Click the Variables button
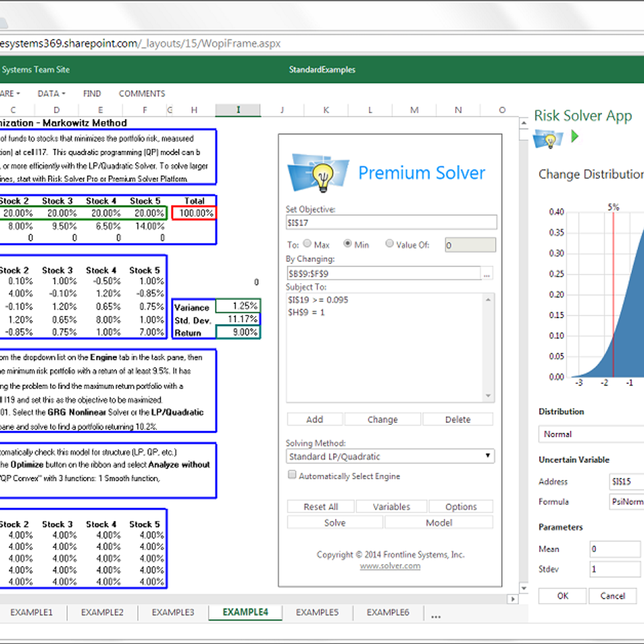644x644 pixels. (x=391, y=507)
